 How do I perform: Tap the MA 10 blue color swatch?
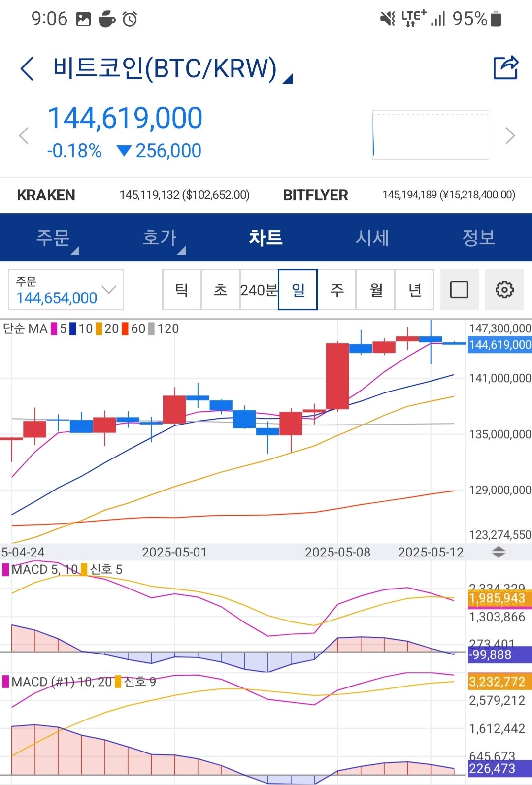(73, 328)
